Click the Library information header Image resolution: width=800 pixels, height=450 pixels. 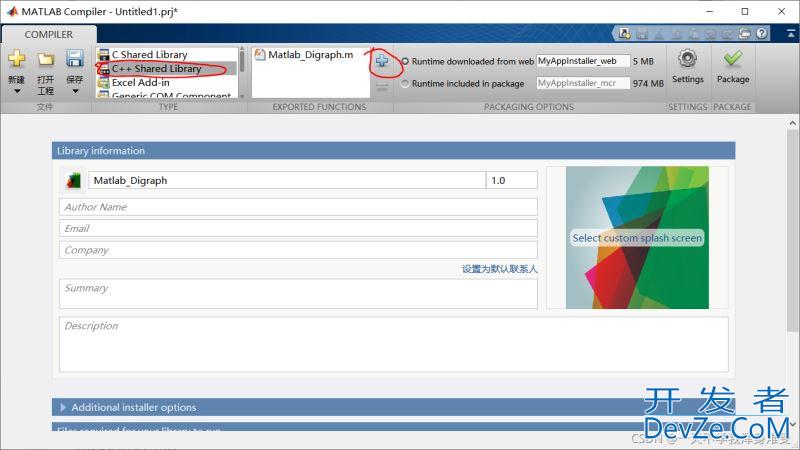click(x=393, y=151)
